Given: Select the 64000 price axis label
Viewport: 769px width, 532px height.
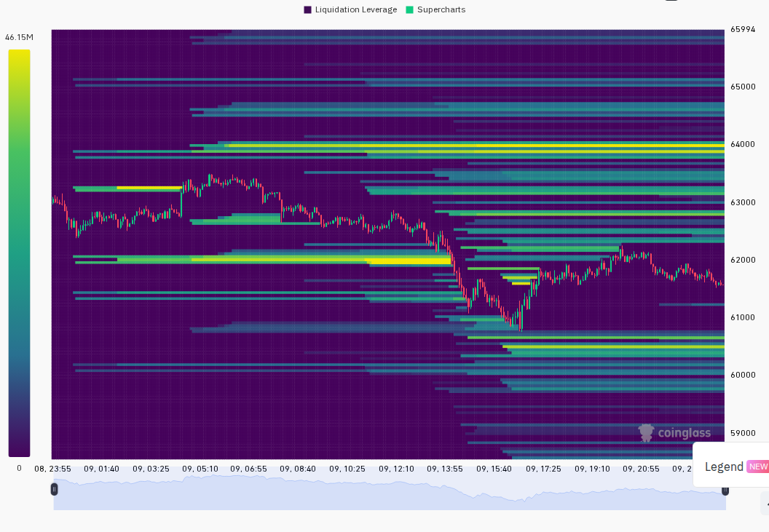Looking at the screenshot, I should click(743, 144).
